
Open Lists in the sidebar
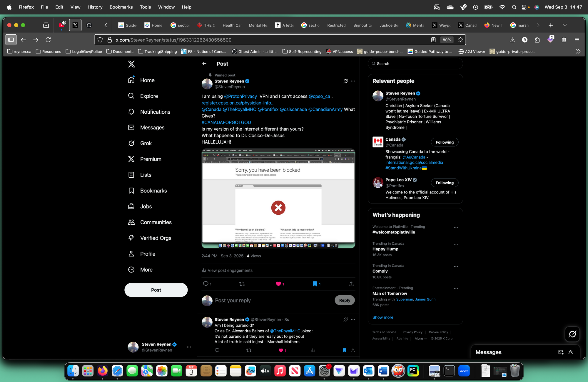(x=140, y=175)
